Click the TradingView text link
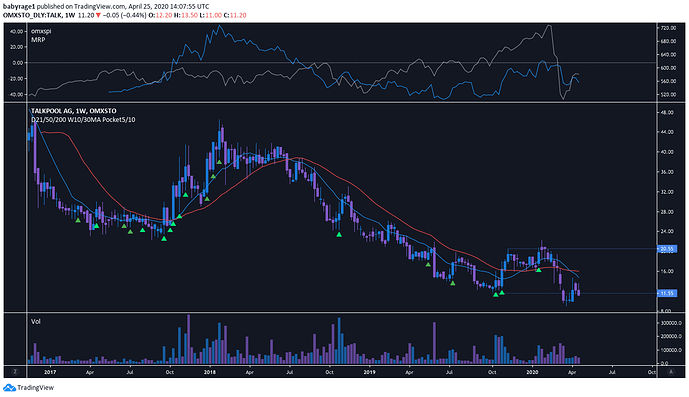 [36, 388]
